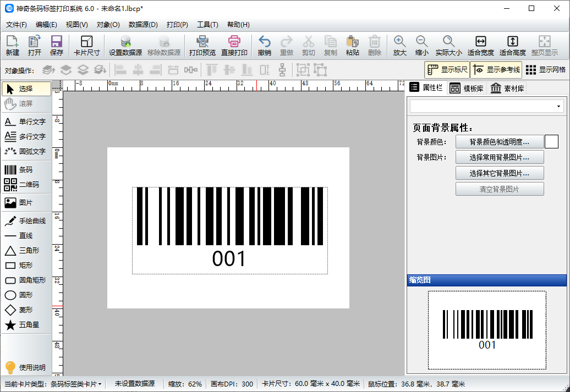Image resolution: width=570 pixels, height=392 pixels.
Task: Toggle the 显示网格 grid display
Action: (545, 70)
